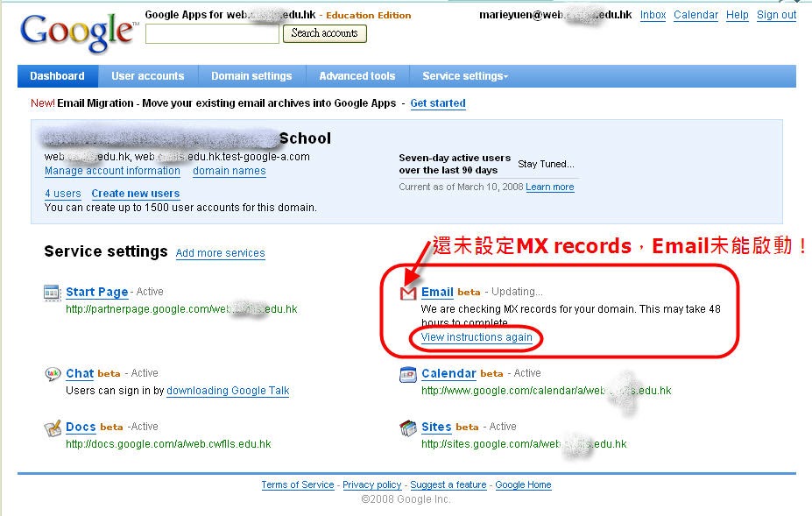The image size is (812, 516).
Task: Click the '©2008 Google Inc.' text
Action: click(406, 499)
